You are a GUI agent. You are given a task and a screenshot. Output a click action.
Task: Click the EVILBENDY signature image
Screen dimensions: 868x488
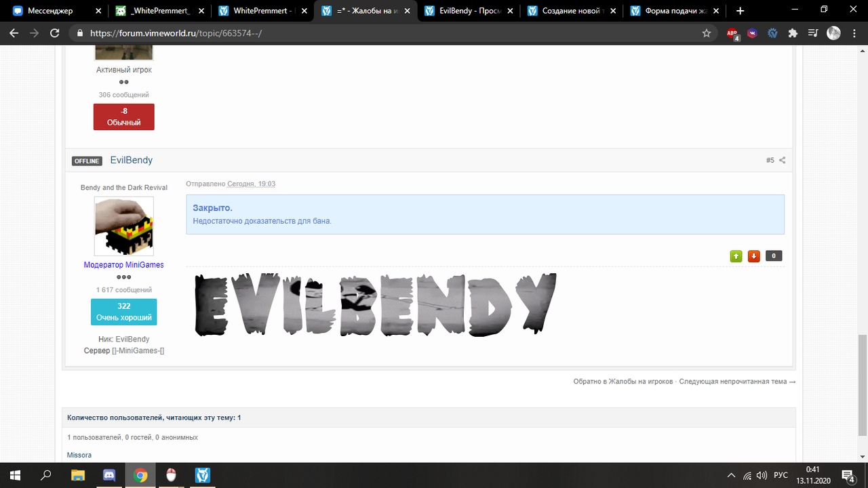coord(375,304)
